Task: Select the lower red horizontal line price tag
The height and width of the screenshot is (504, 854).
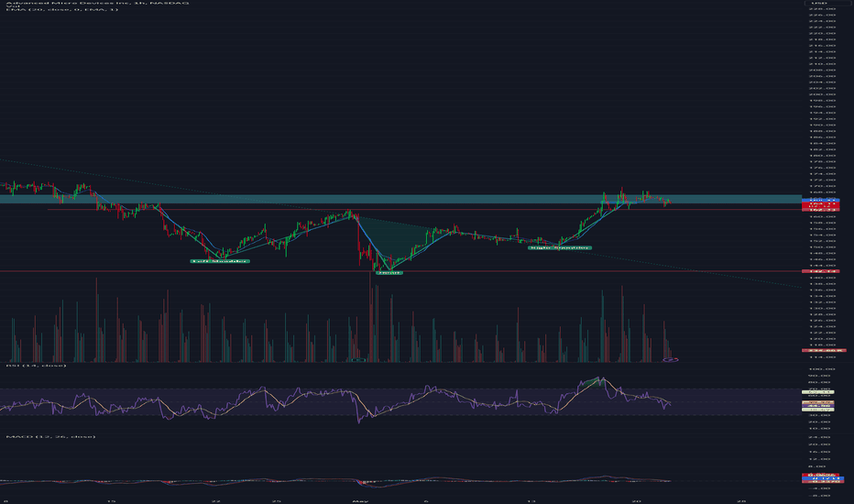Action: pos(820,271)
